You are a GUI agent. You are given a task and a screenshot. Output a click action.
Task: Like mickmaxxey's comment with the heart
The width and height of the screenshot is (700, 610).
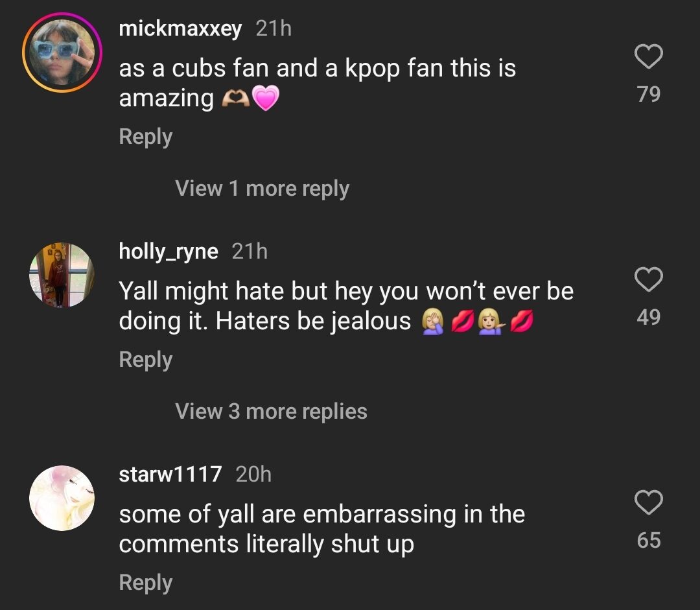coord(648,57)
